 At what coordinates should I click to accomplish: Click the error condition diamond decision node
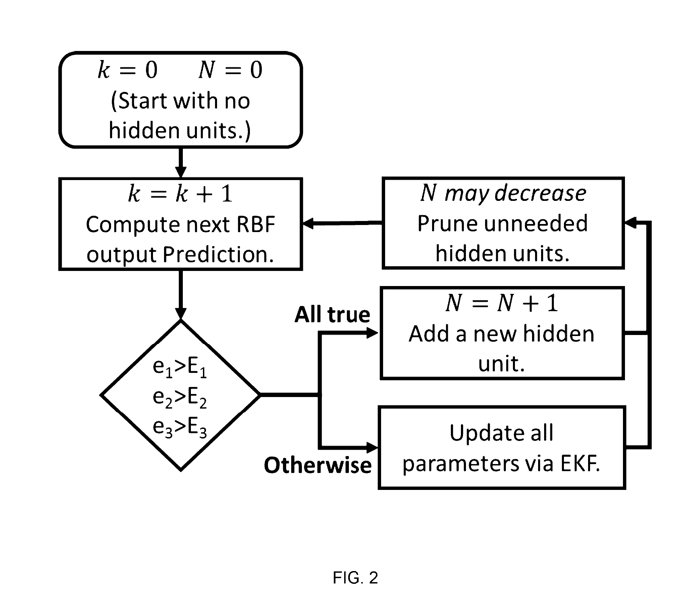(157, 350)
